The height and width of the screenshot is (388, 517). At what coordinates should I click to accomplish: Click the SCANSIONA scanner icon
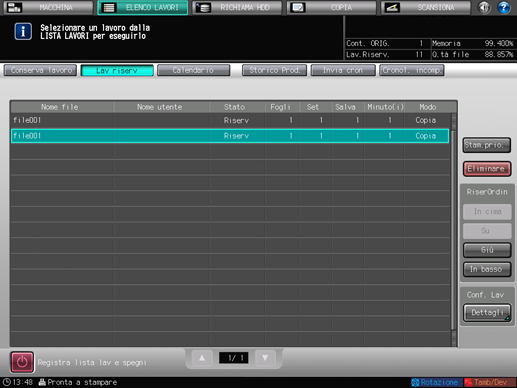click(392, 7)
